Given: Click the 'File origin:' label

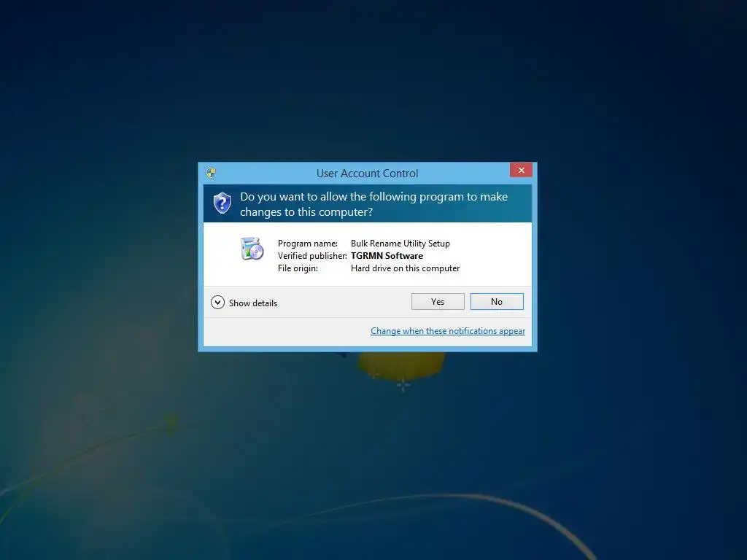Looking at the screenshot, I should (298, 268).
